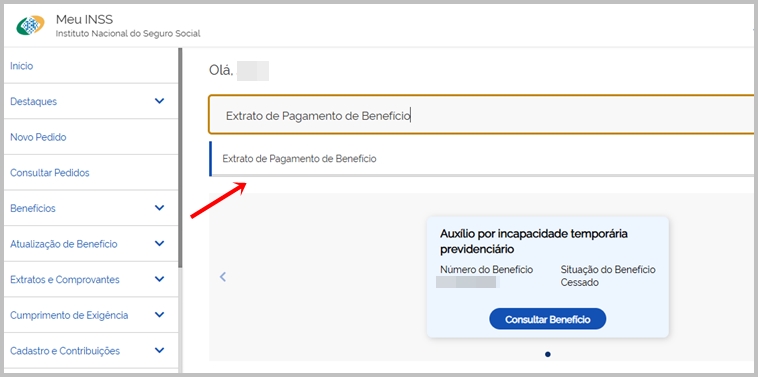Select the Extrato de Pagamento de Benefício suggestion
Viewport: 758px width, 377px height.
481,159
